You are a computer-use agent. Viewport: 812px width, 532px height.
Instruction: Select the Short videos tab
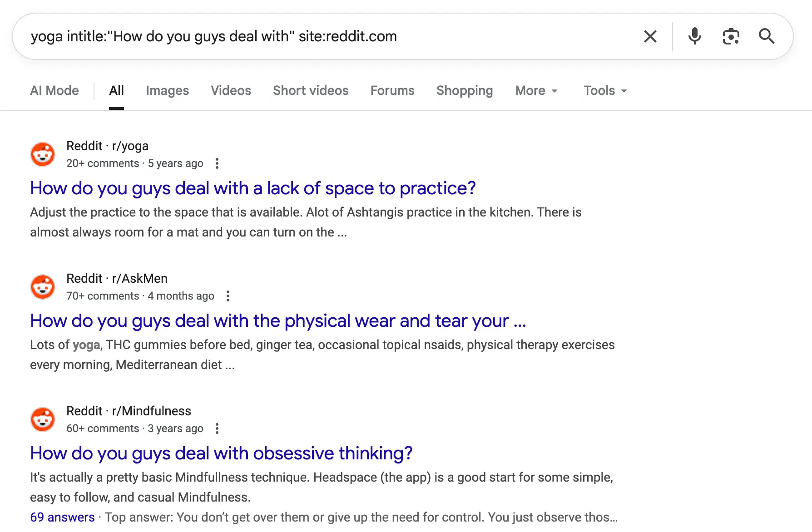click(x=311, y=91)
